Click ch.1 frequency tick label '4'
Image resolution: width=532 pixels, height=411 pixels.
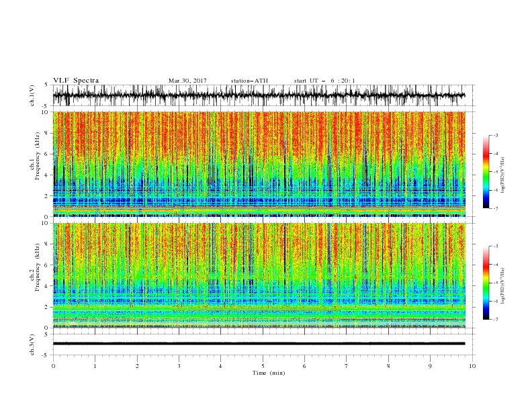click(47, 175)
